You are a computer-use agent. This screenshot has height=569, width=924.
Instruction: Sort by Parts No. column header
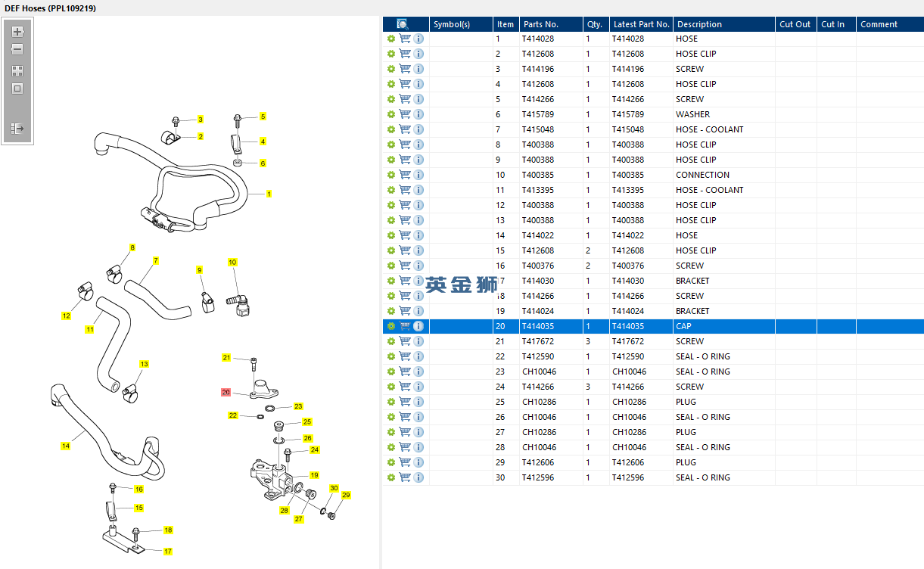click(x=550, y=24)
